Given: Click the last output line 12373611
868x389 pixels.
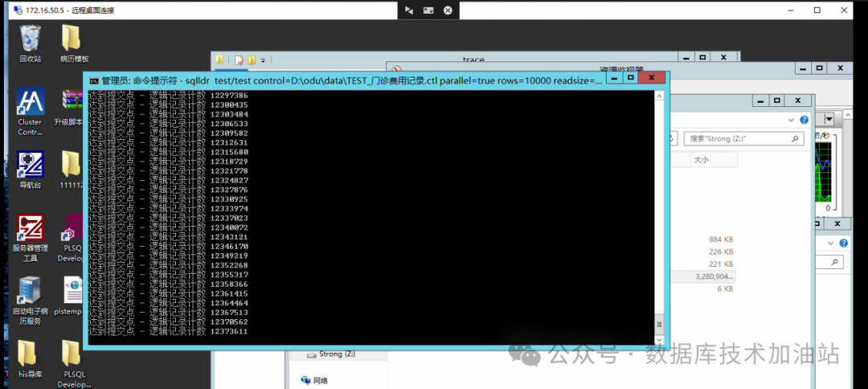Looking at the screenshot, I should pyautogui.click(x=168, y=331).
